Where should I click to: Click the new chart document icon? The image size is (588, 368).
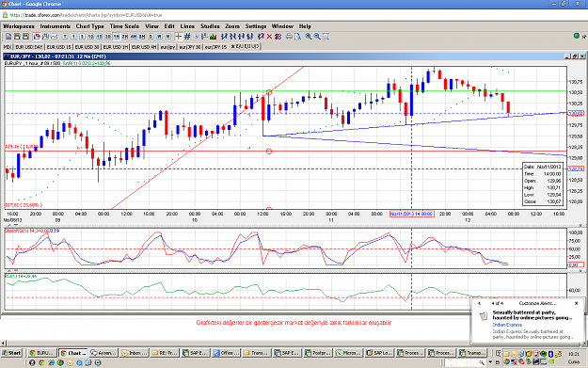click(x=8, y=37)
